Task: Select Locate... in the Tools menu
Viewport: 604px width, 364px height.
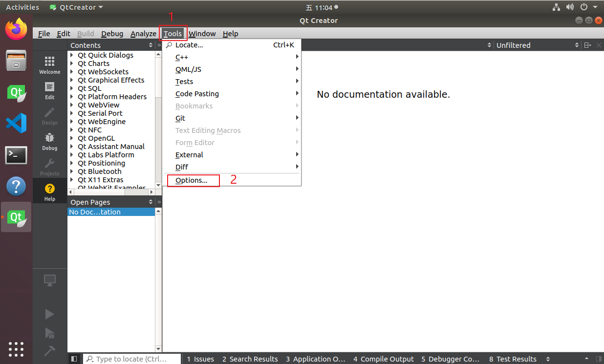Action: [x=232, y=45]
